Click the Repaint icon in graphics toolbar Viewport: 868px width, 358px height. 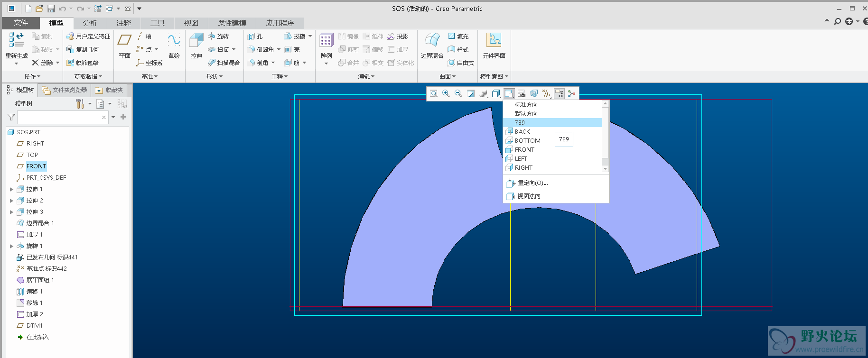tap(471, 93)
